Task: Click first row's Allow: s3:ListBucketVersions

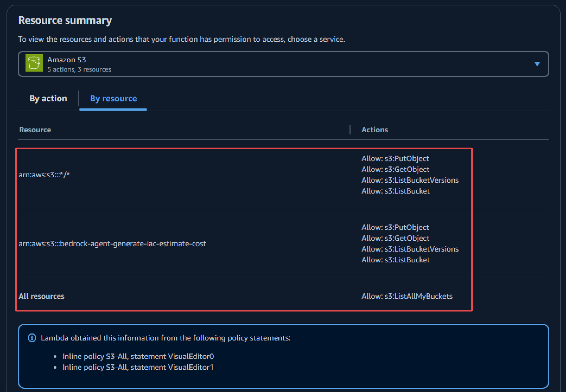Action: (410, 180)
